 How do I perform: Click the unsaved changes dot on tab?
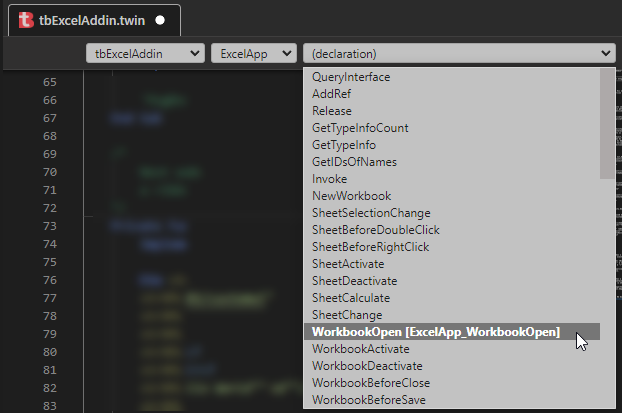[160, 20]
